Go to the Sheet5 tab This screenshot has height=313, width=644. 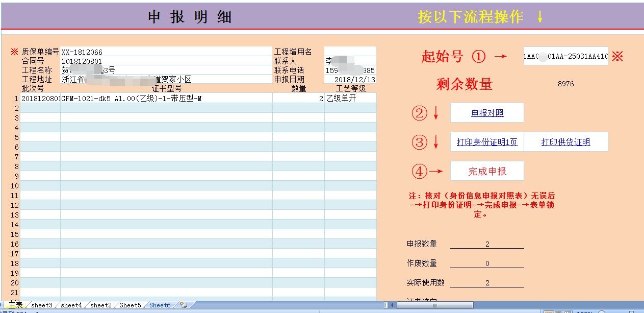[x=131, y=305]
